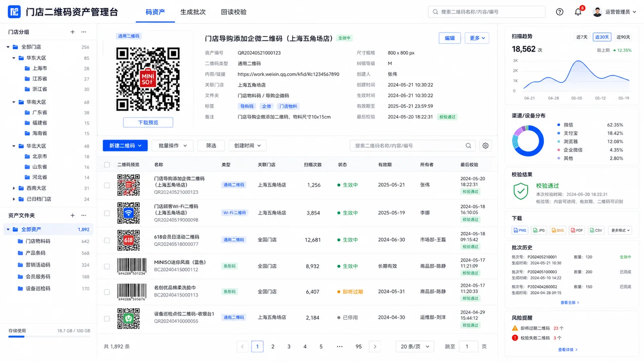
Task: Switch to the 码资产 tab
Action: click(x=155, y=12)
